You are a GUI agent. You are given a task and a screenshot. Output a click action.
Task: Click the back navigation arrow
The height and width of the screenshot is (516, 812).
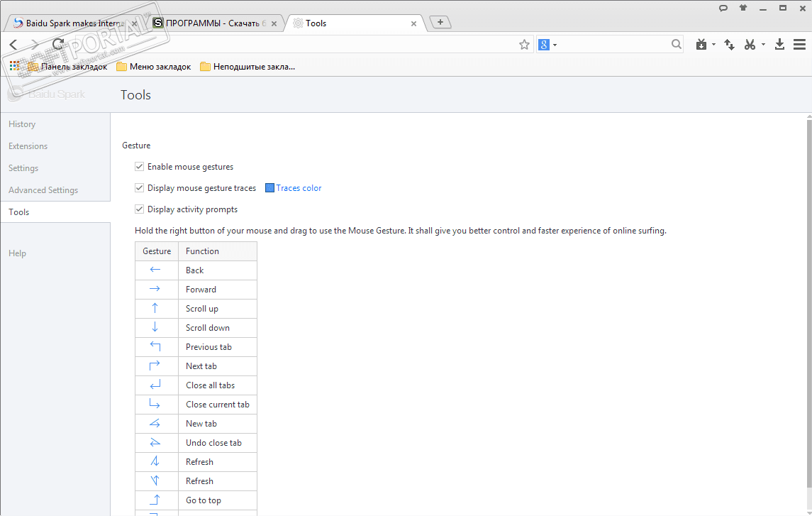pos(13,45)
